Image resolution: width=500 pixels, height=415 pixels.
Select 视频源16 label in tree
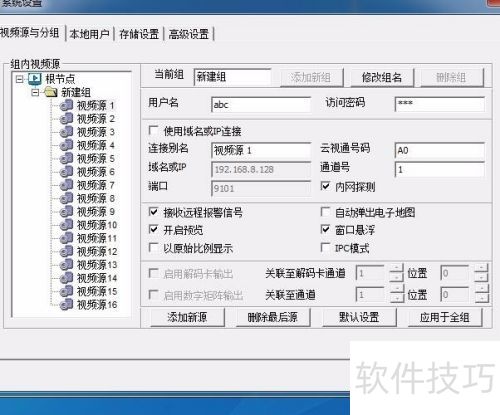click(97, 304)
